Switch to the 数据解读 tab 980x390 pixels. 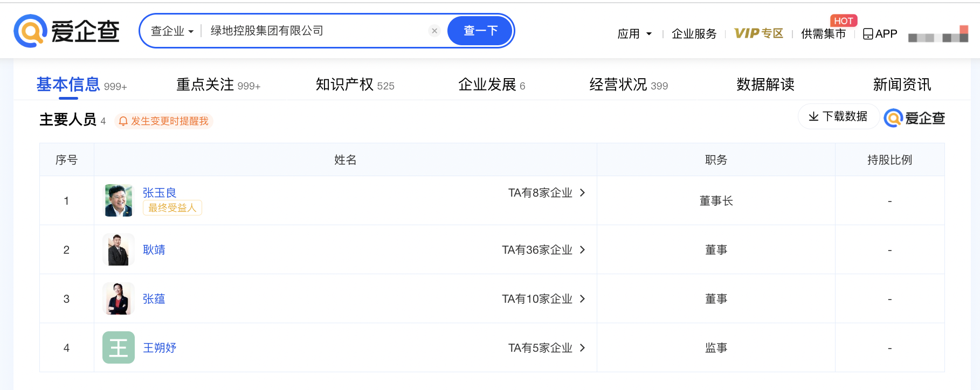(765, 85)
